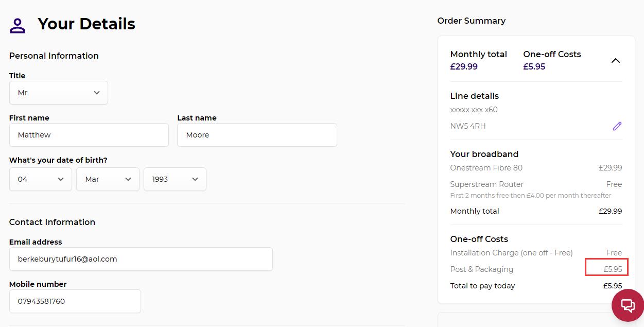
Task: Click the Installation Charge line item
Action: tap(536, 253)
